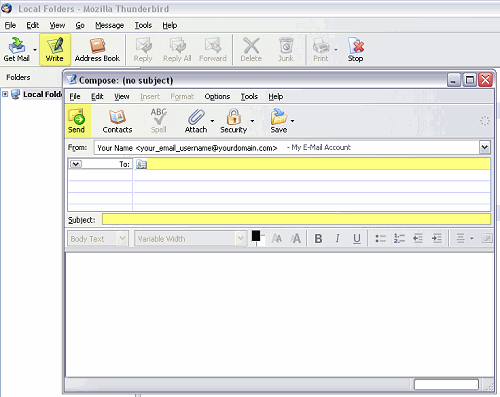Image resolution: width=500 pixels, height=397 pixels.
Task: Open the To recipient type dropdown
Action: tap(76, 164)
